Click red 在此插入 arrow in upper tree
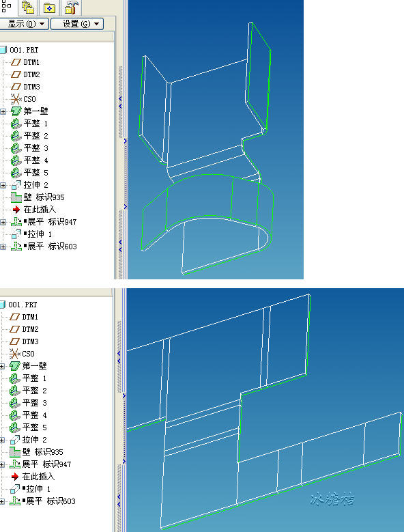 (x=16, y=210)
